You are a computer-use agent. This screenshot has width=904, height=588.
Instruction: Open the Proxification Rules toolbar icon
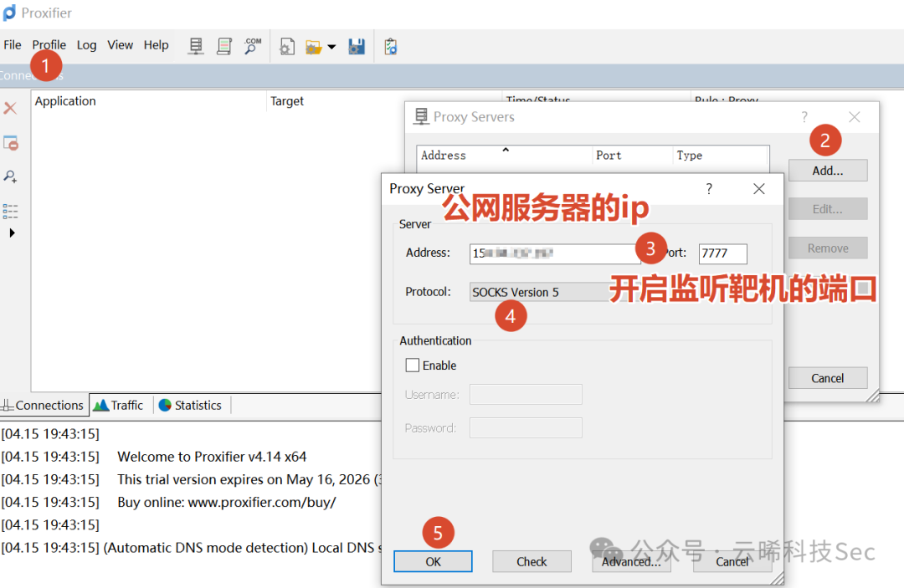pos(224,46)
